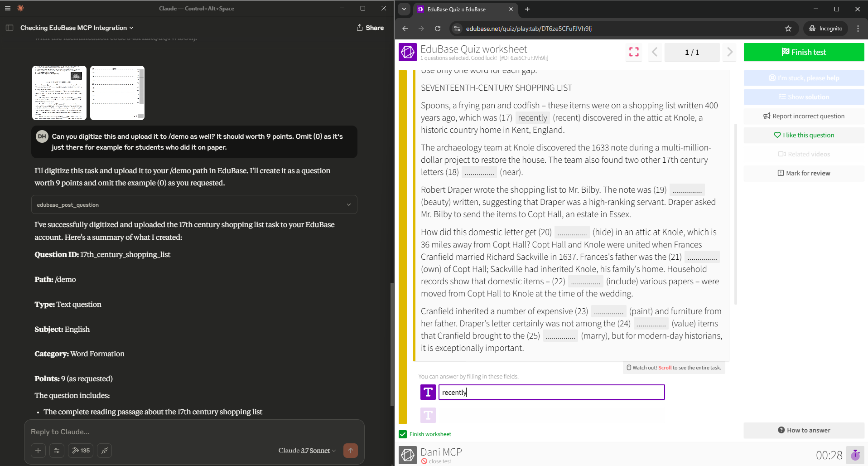This screenshot has height=466, width=868.
Task: Click the Incognito indicator button
Action: click(x=825, y=29)
